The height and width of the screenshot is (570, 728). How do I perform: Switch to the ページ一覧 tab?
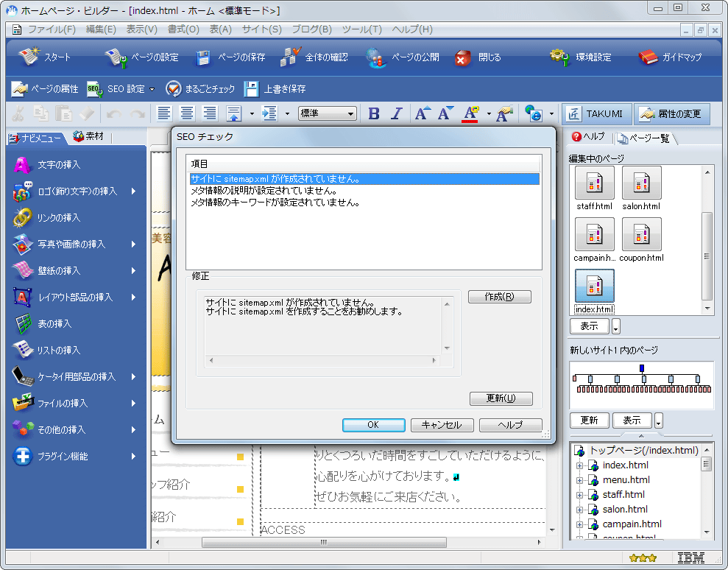[643, 138]
